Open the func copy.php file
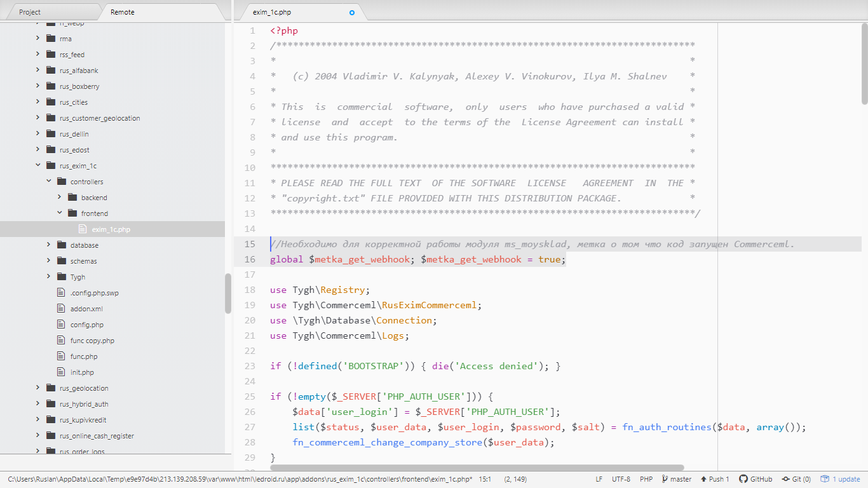The image size is (868, 488). click(92, 341)
